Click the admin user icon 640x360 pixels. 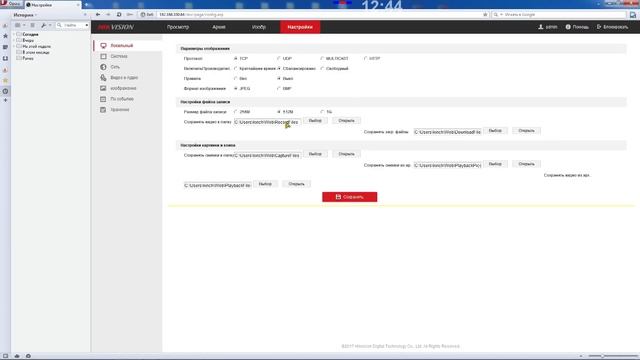[x=540, y=27]
